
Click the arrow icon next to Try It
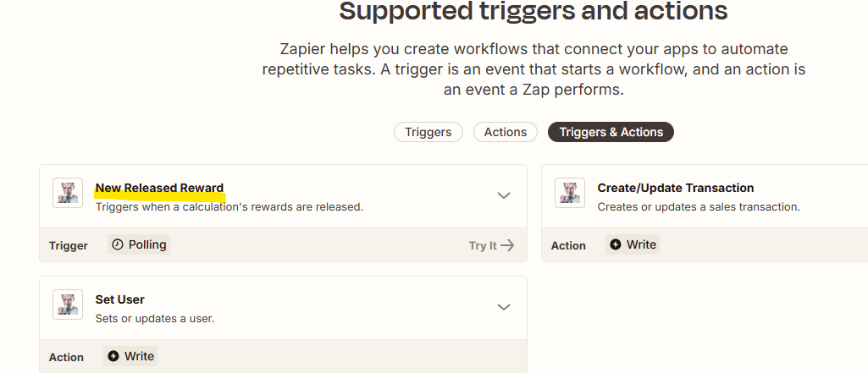(507, 245)
